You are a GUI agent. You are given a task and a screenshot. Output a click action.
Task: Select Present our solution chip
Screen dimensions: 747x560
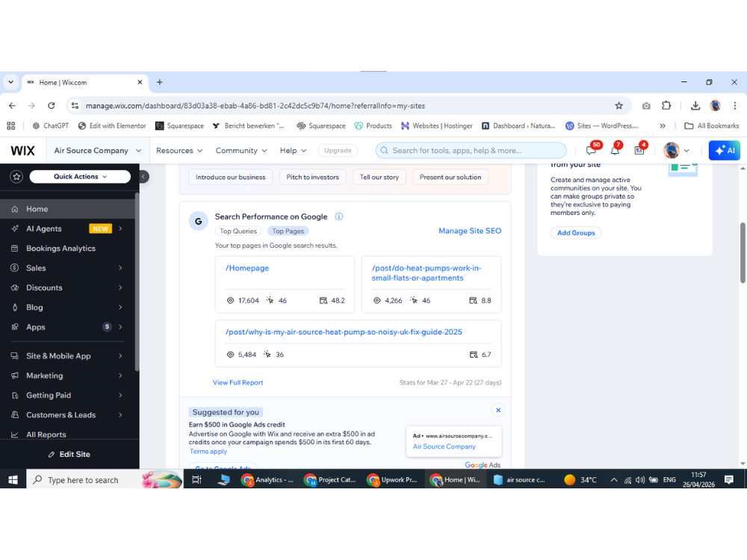pos(450,177)
